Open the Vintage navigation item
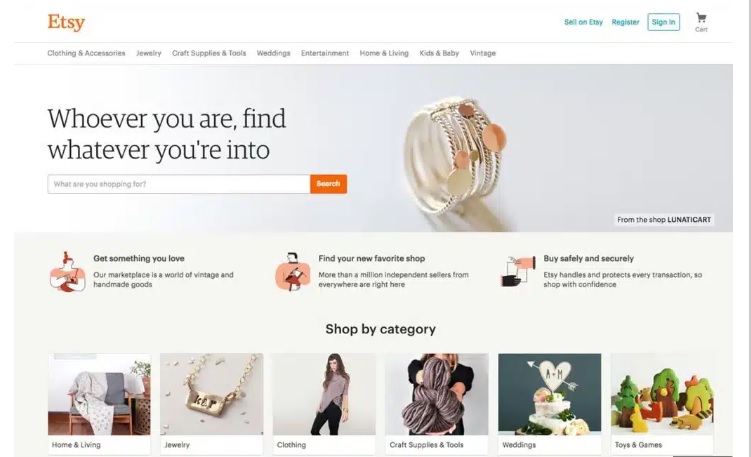751x457 pixels. [482, 53]
